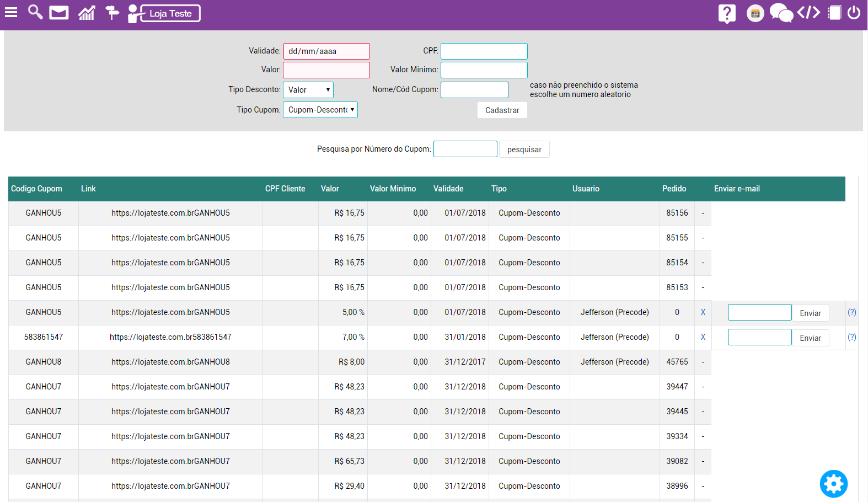
Task: Click order number 45765
Action: [677, 362]
